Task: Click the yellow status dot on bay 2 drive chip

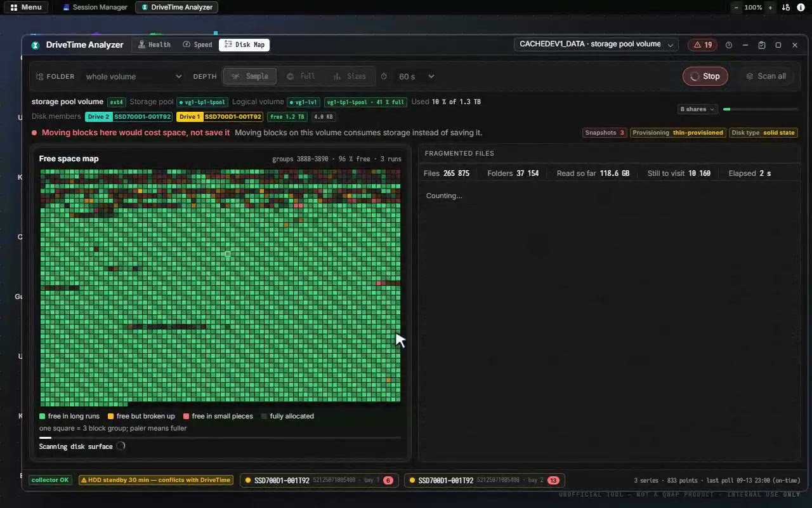Action: pos(412,481)
